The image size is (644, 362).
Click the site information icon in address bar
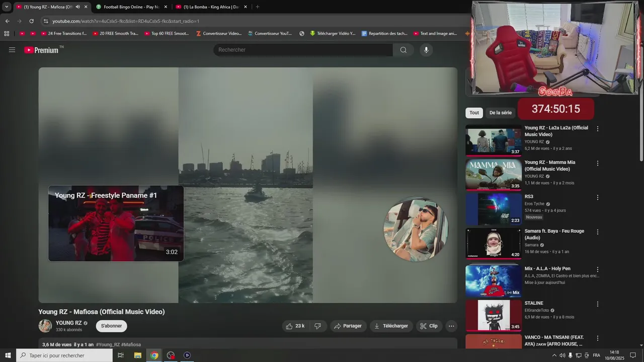(x=46, y=21)
